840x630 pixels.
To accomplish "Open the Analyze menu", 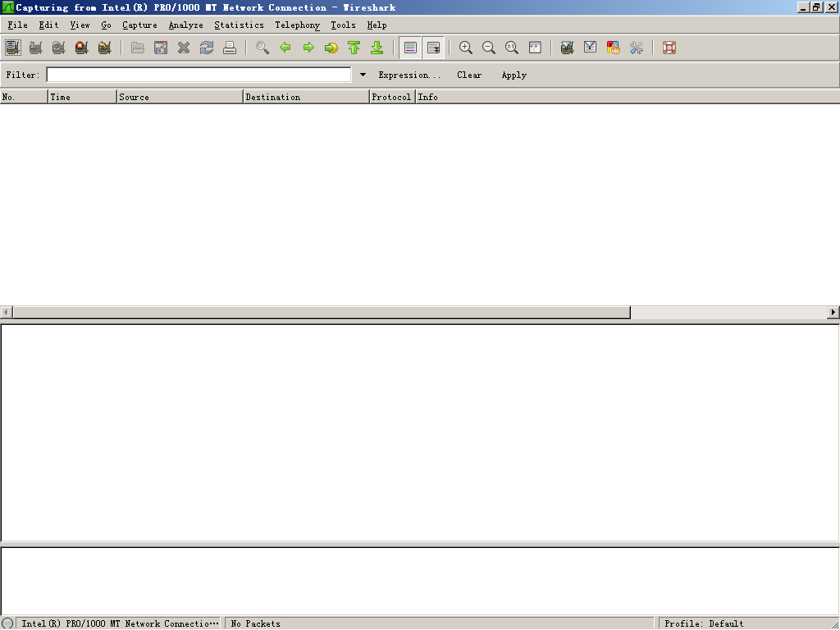I will pos(186,25).
